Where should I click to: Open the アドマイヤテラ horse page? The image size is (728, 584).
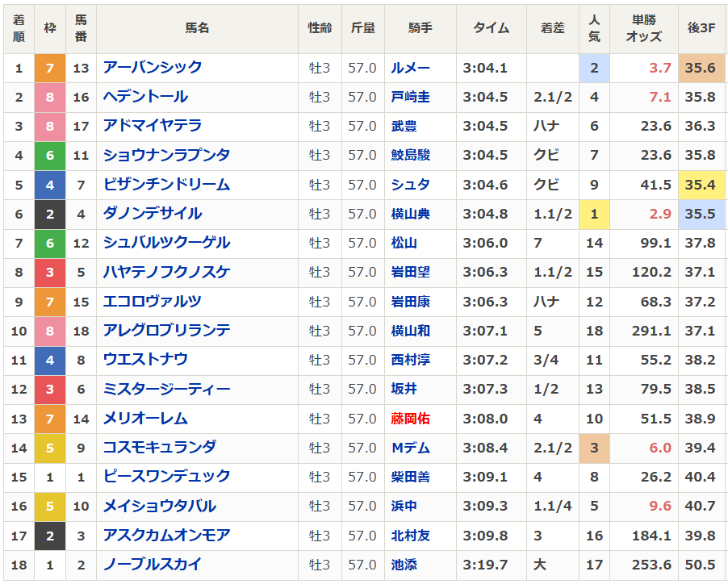[152, 126]
